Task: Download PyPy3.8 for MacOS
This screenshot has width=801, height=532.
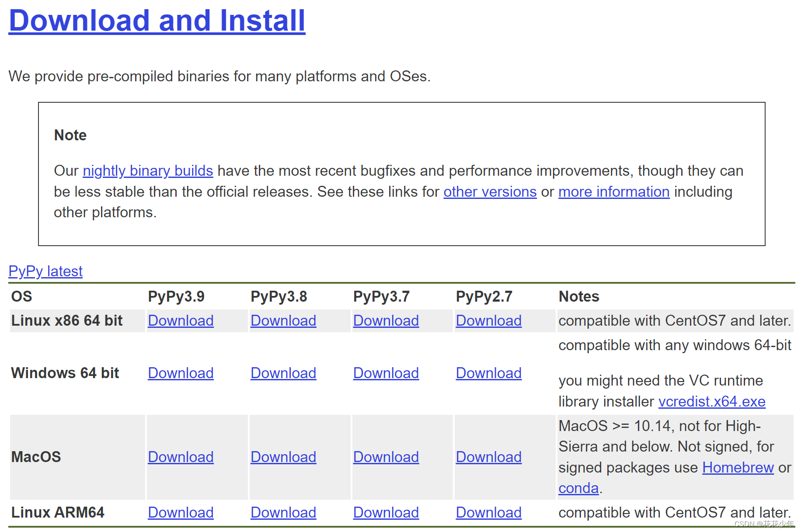Action: pyautogui.click(x=283, y=457)
